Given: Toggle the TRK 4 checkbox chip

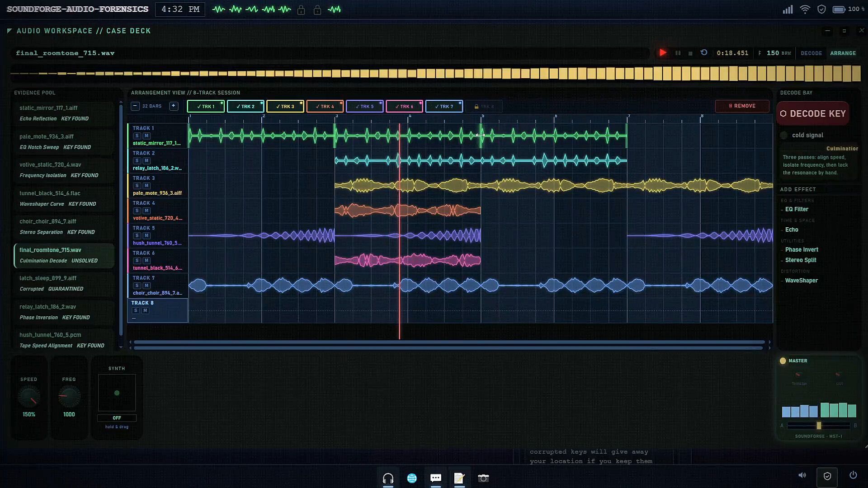Looking at the screenshot, I should pyautogui.click(x=325, y=107).
